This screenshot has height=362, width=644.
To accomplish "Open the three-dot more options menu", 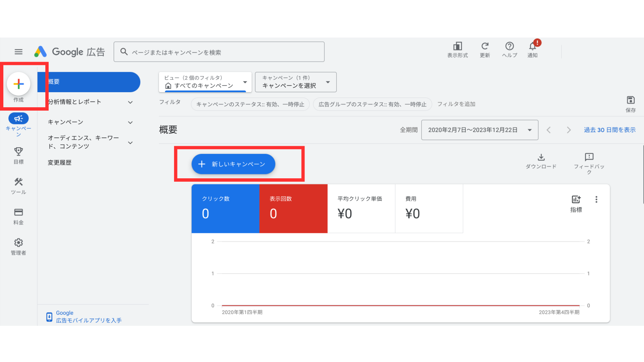I will (596, 199).
